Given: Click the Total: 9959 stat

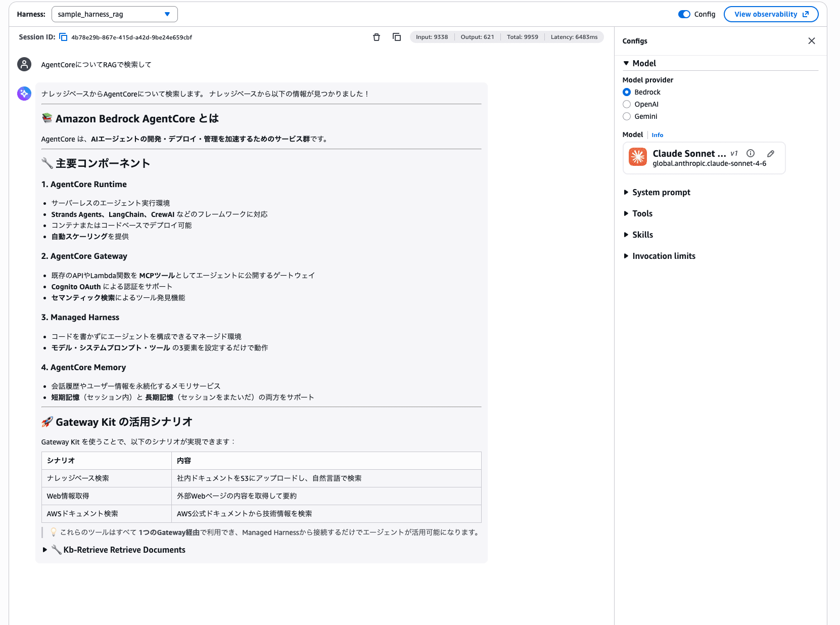Looking at the screenshot, I should (523, 37).
